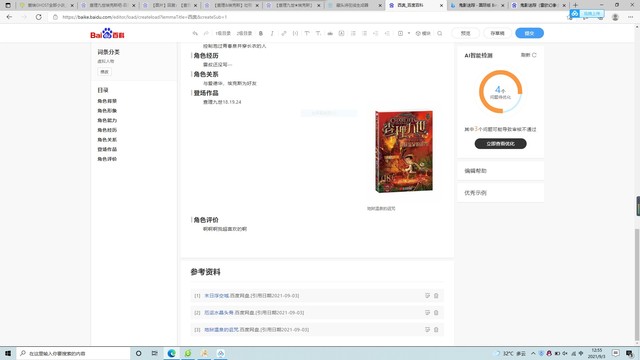Delete reference 1 末日浮空城
Screen dimensions: 640x360
(x=436, y=296)
